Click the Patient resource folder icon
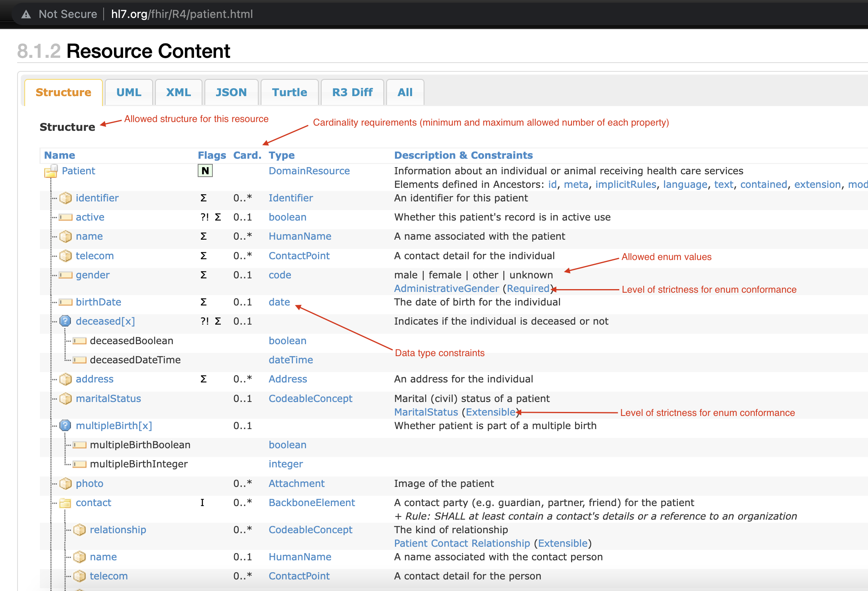This screenshot has width=868, height=591. tap(51, 171)
